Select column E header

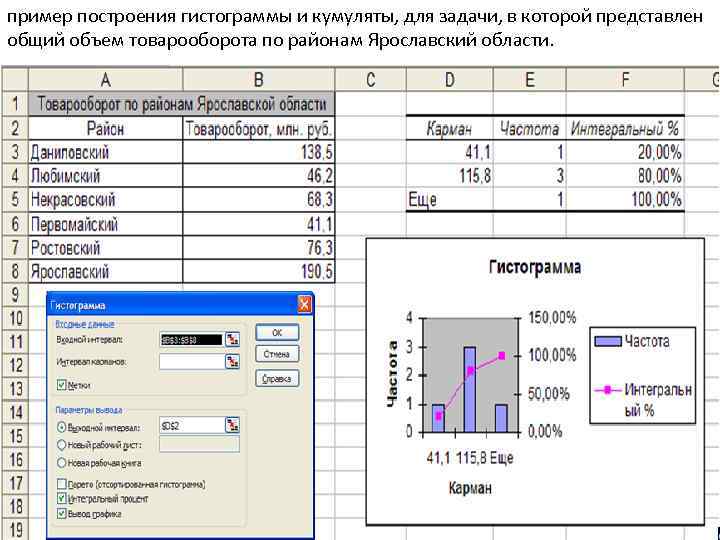pos(529,80)
